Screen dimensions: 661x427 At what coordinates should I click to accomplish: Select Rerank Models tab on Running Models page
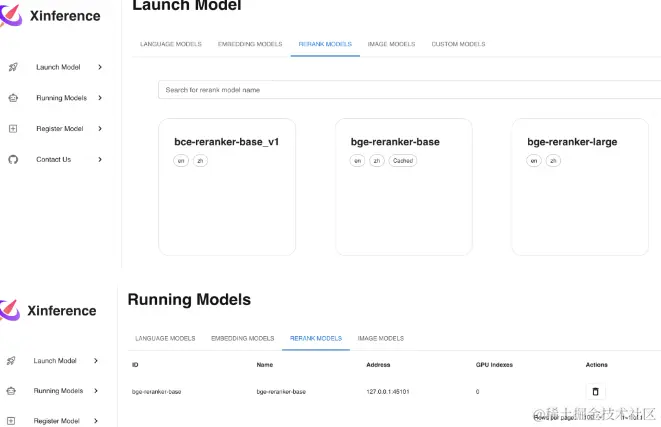(x=316, y=338)
